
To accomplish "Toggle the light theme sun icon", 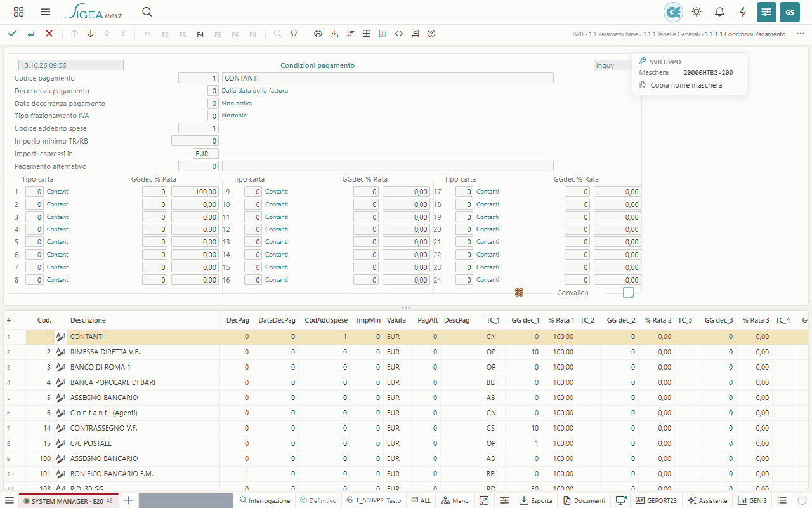I will coord(697,12).
